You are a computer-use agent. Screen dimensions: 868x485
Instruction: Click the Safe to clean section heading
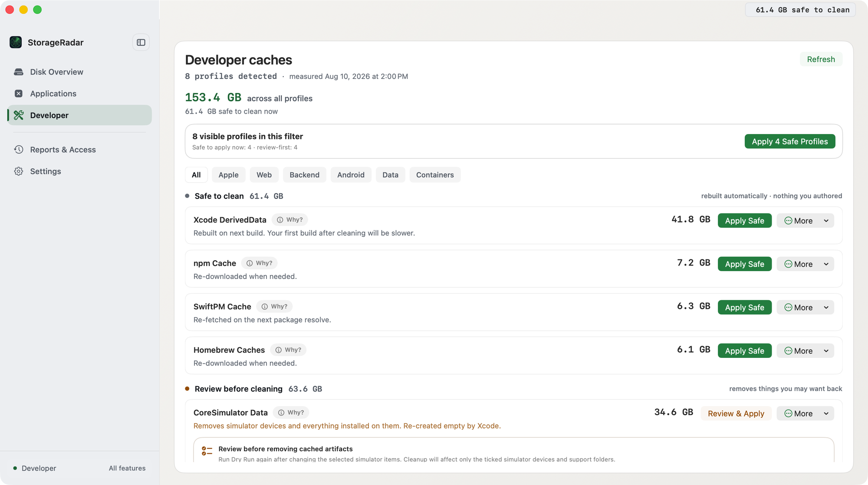[219, 196]
